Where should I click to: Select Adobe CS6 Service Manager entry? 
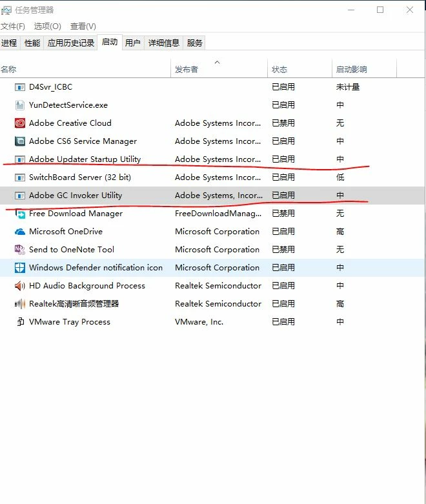coord(83,141)
